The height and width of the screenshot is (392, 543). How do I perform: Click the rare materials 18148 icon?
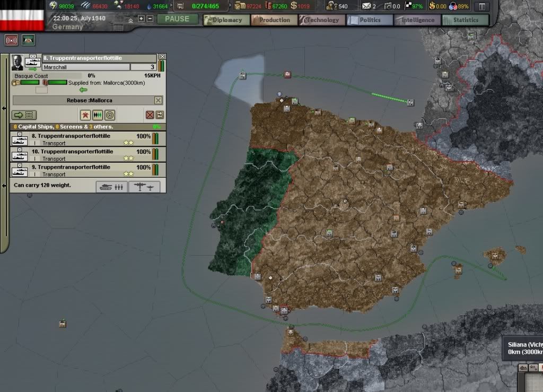pos(118,5)
